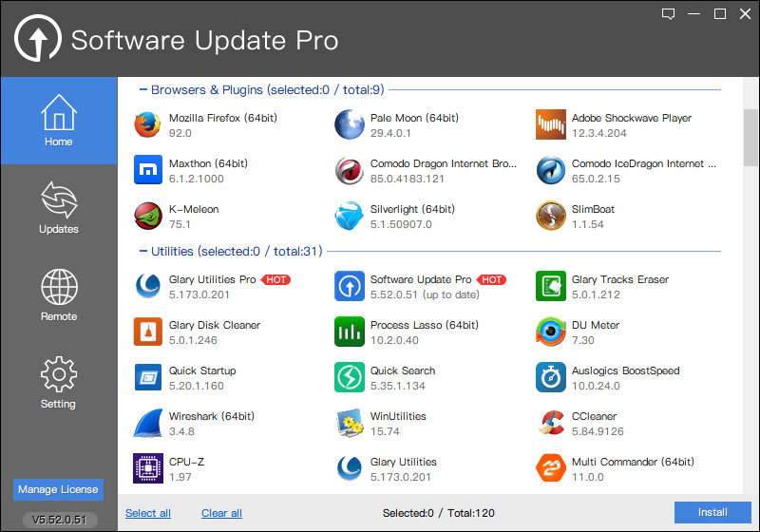Screen dimensions: 760x532
Task: Click the Quick Search icon
Action: point(350,377)
